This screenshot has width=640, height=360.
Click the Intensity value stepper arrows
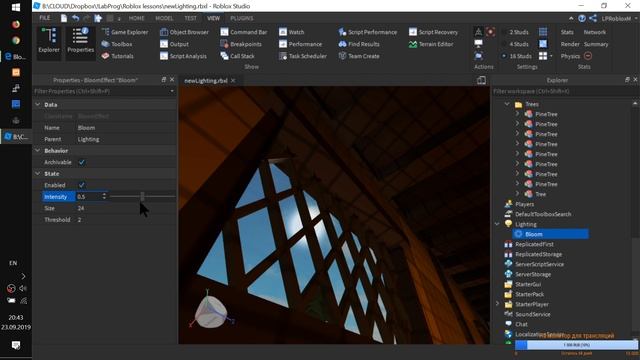(104, 196)
